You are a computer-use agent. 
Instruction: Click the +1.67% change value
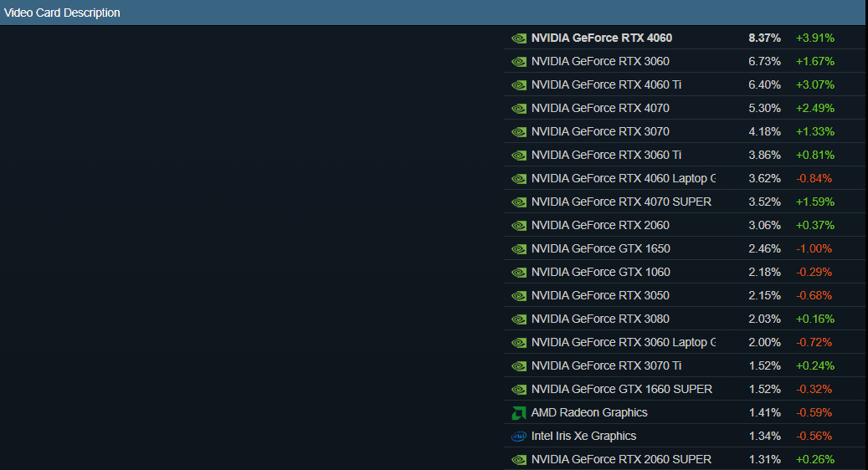coord(815,61)
